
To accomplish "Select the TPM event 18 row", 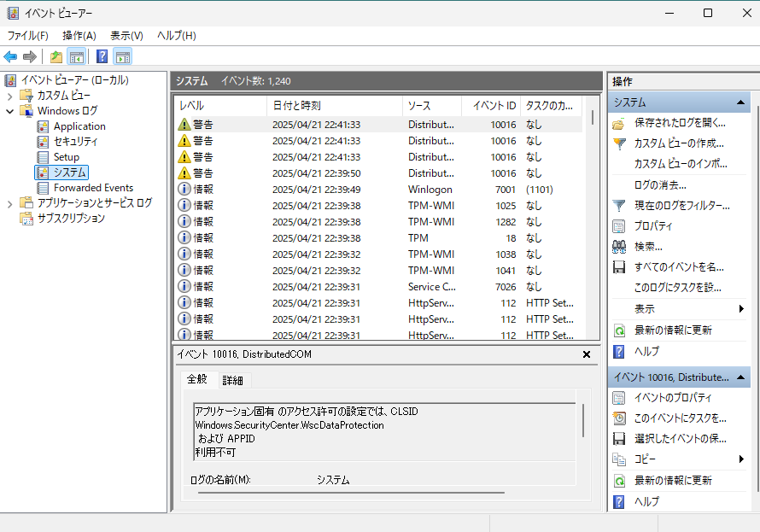I will tap(378, 238).
